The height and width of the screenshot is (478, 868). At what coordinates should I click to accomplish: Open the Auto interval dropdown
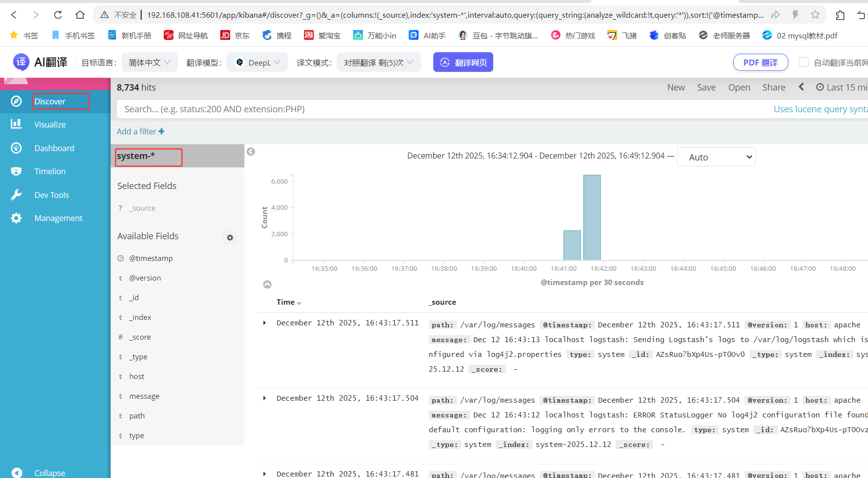coord(716,157)
